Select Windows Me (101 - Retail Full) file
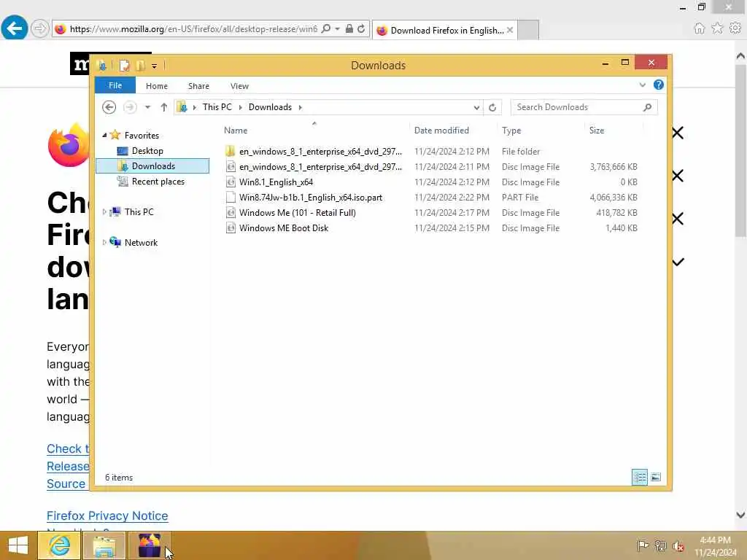The height and width of the screenshot is (560, 747). pos(298,213)
